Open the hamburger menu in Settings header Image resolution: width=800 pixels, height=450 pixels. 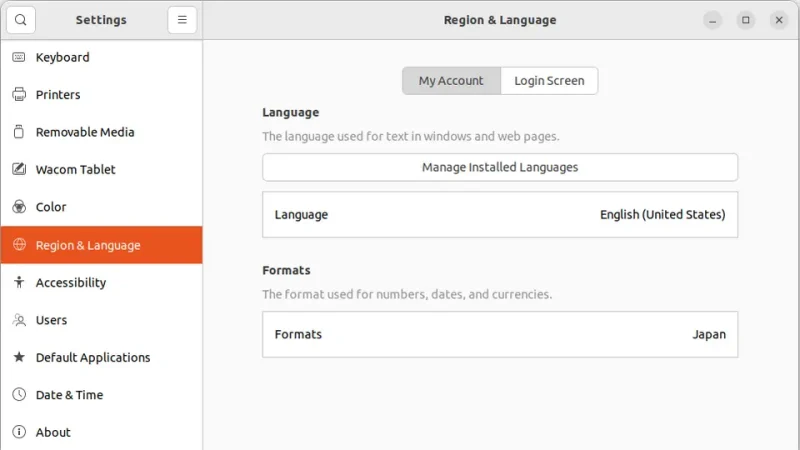[182, 20]
